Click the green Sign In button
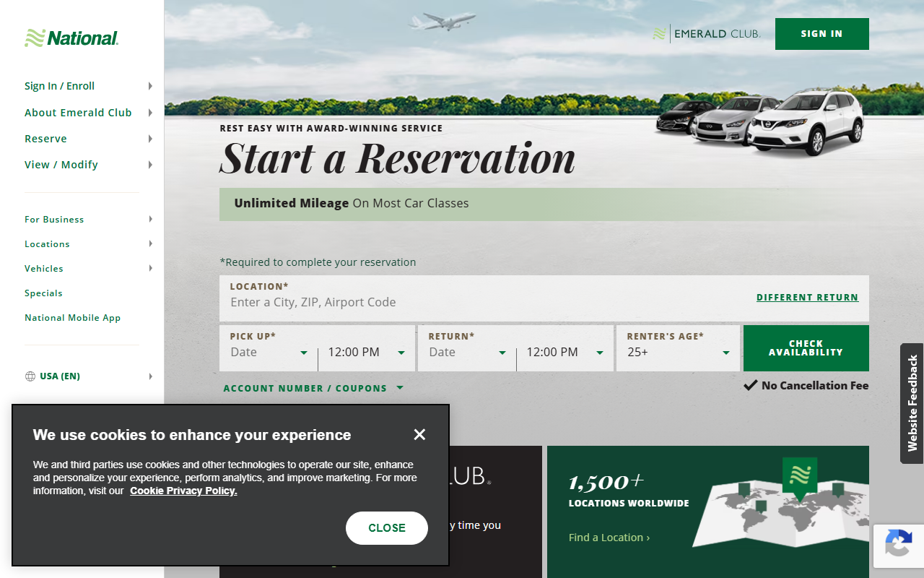Image resolution: width=924 pixels, height=578 pixels. 822,34
